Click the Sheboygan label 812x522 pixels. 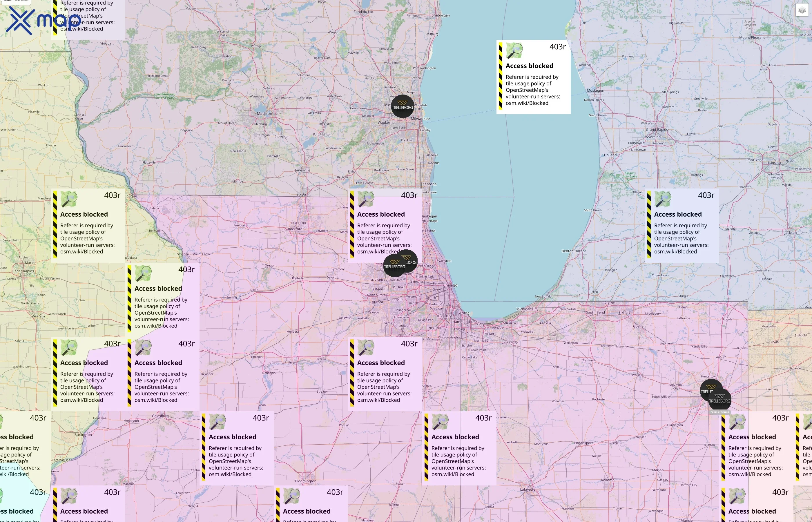[x=441, y=16]
